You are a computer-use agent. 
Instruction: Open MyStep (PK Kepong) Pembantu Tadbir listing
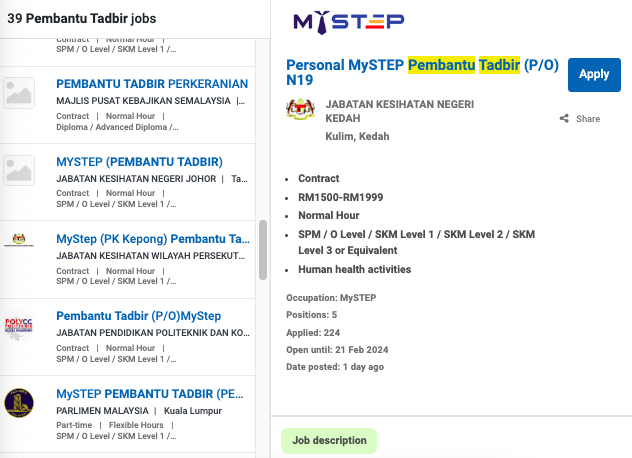(x=152, y=239)
